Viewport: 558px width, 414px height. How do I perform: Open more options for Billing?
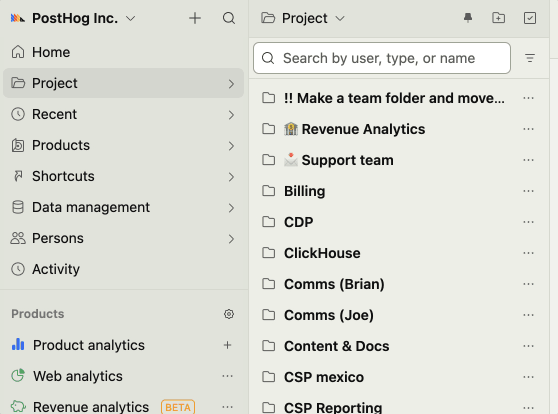528,191
